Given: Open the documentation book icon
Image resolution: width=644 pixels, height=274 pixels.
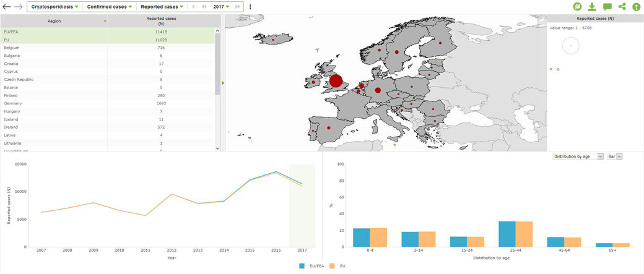Looking at the screenshot, I should pos(578,7).
